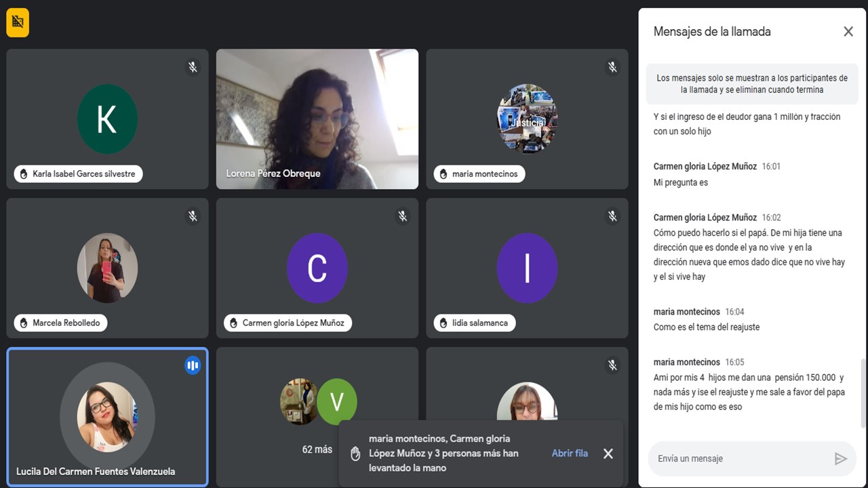Click the Marcela Rebolledo name label
The image size is (868, 488).
[x=66, y=323]
